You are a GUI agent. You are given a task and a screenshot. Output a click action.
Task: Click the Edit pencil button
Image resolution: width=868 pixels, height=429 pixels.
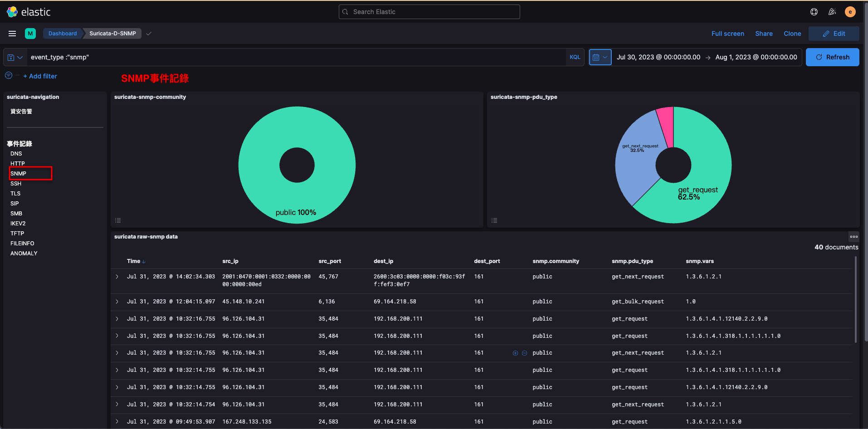[x=834, y=34]
